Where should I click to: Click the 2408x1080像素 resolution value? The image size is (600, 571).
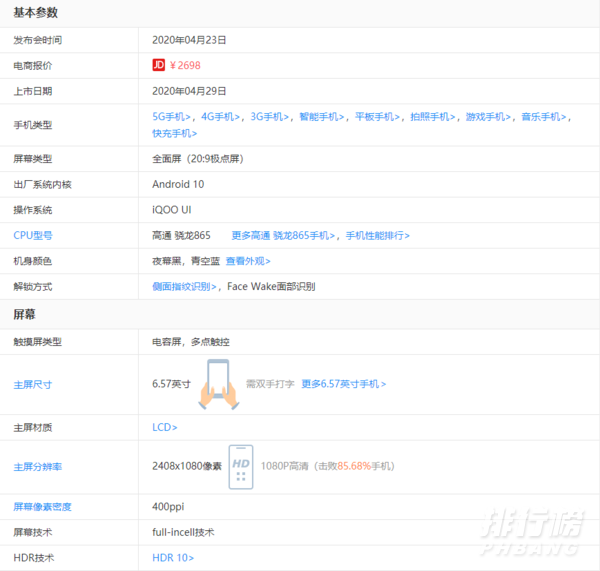pos(187,466)
